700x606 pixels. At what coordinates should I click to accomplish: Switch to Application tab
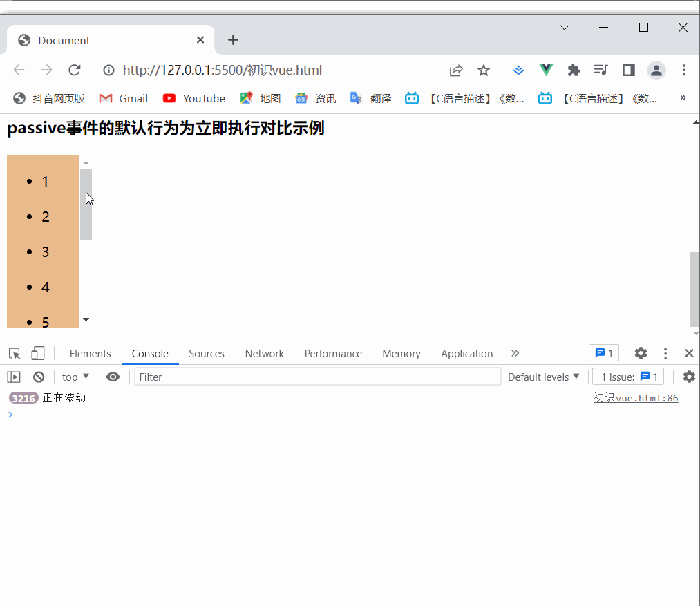tap(467, 354)
